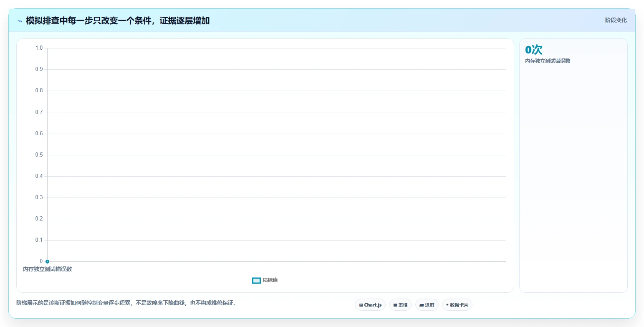Click the x-axis label 内存独立测试错误数
This screenshot has height=327, width=644.
click(x=47, y=269)
